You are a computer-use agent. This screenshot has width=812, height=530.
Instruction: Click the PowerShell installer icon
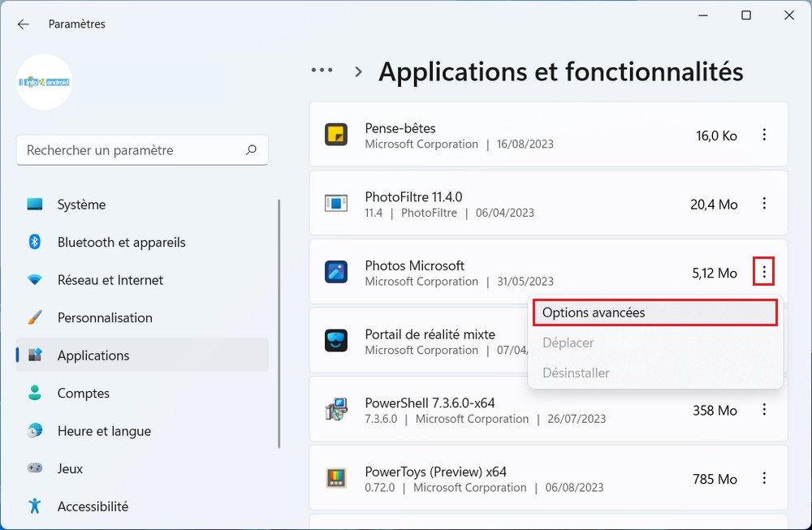tap(336, 409)
